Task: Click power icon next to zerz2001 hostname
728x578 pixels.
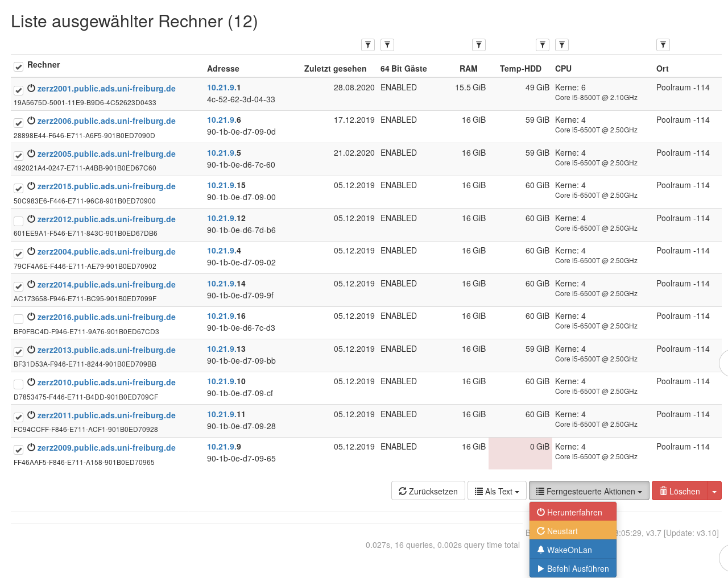Action: [x=31, y=89]
